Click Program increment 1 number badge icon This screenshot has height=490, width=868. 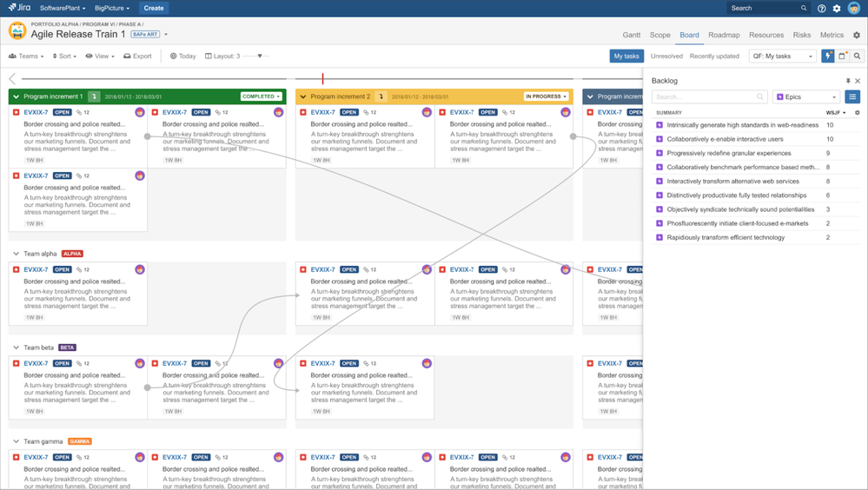(94, 96)
